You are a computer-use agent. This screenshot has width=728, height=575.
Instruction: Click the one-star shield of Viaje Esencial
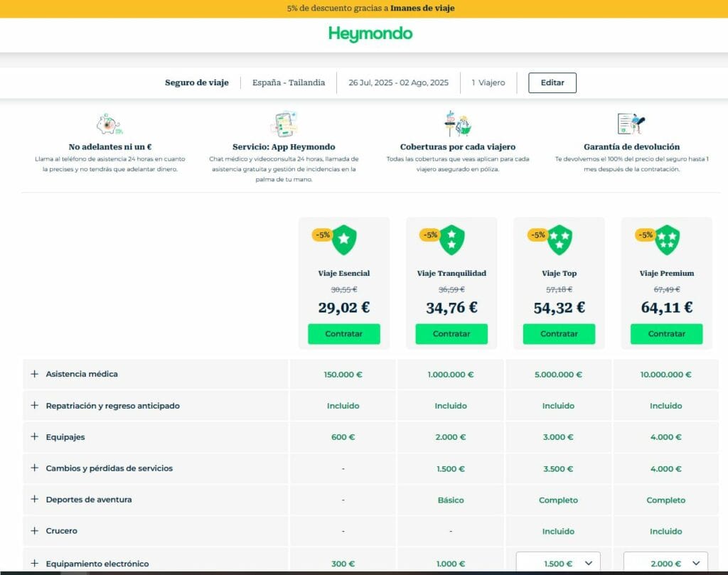[x=344, y=240]
